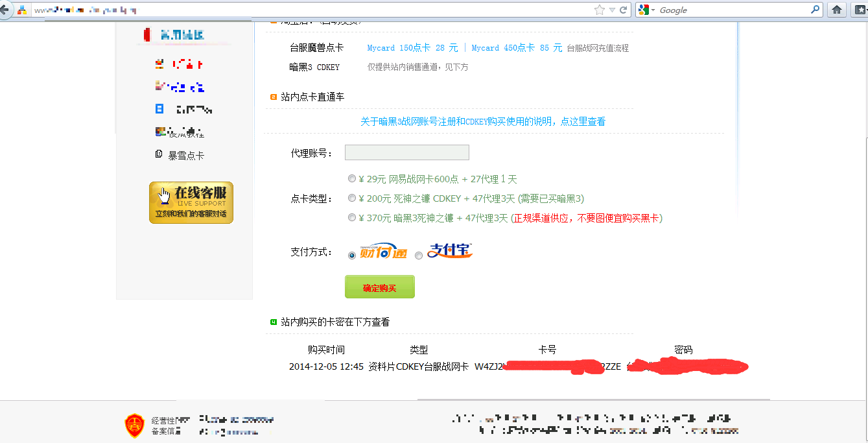The width and height of the screenshot is (868, 443).
Task: Click the 代理账号 input field
Action: 406,152
